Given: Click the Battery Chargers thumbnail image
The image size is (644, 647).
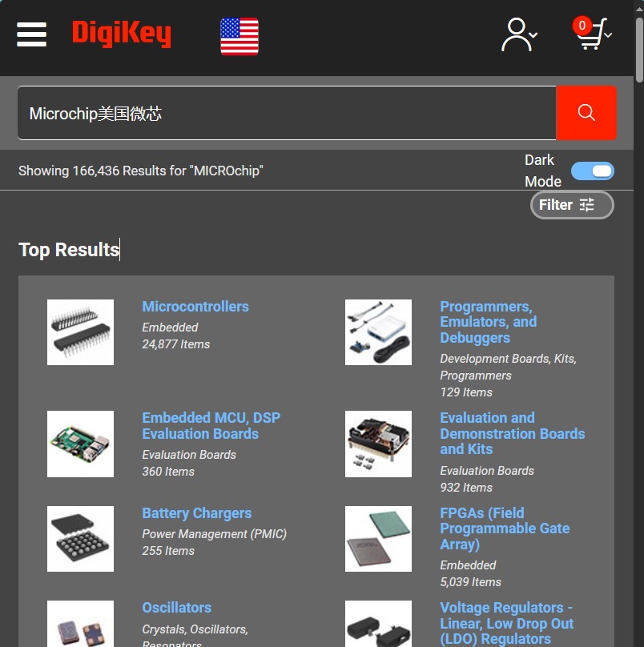Looking at the screenshot, I should pyautogui.click(x=80, y=539).
